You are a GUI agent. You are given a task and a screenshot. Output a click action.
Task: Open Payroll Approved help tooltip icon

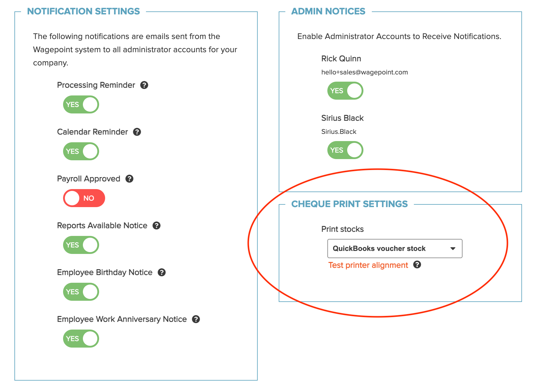(129, 179)
